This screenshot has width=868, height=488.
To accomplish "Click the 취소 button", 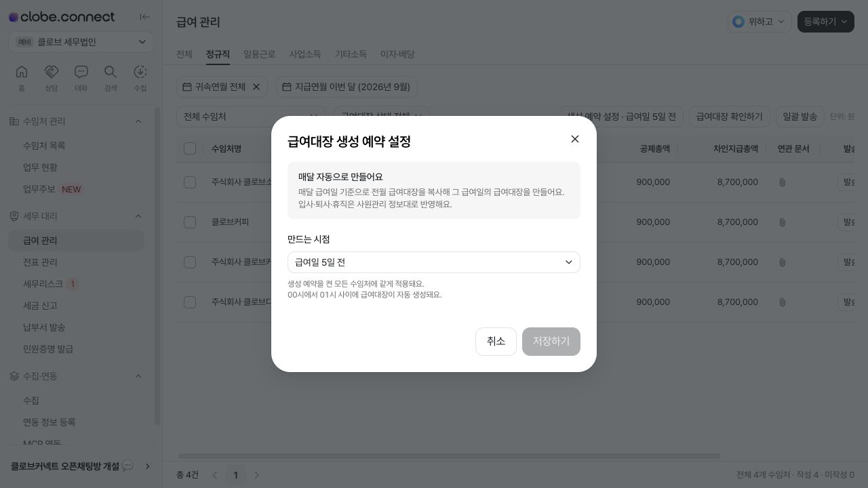I will (496, 342).
